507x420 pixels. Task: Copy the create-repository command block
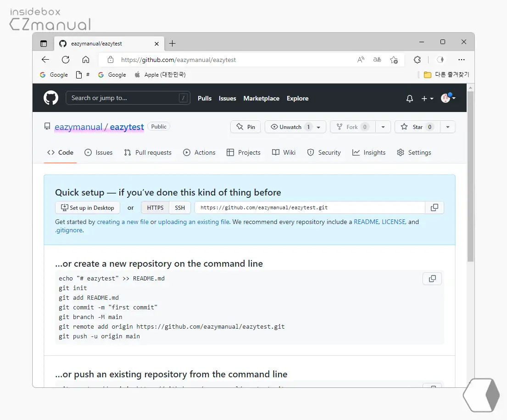(x=432, y=279)
